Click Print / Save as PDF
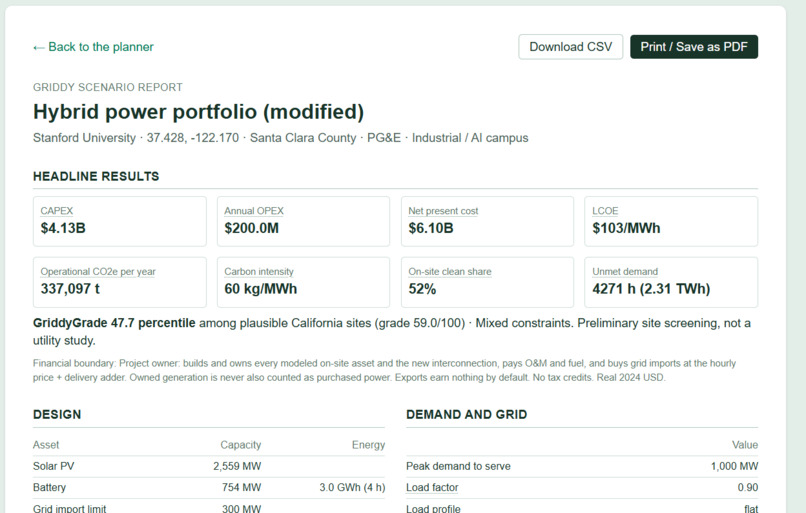Viewport: 806px width, 513px height. (694, 47)
